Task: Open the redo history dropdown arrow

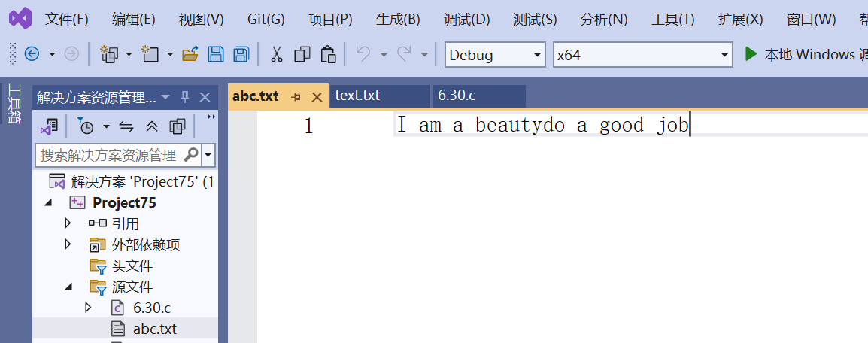Action: pos(424,54)
